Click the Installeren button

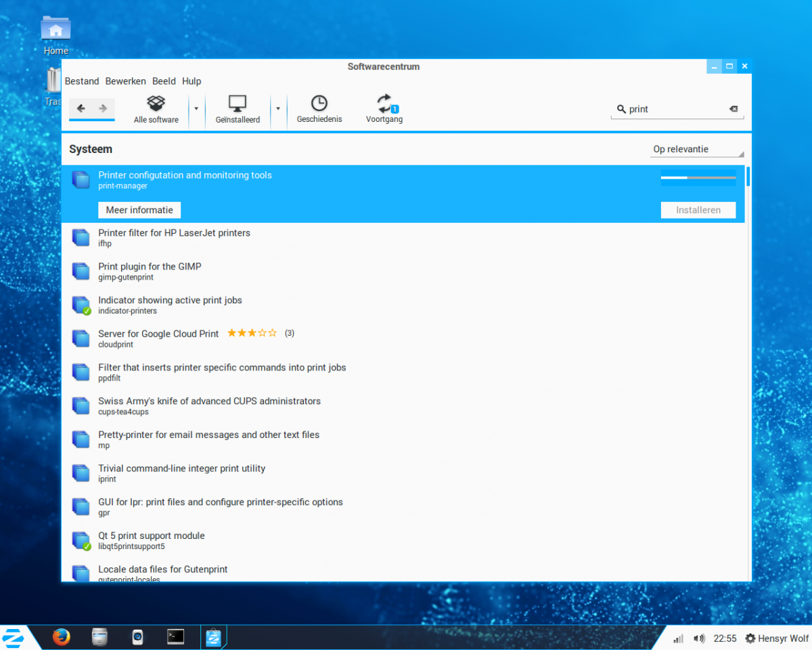click(698, 210)
